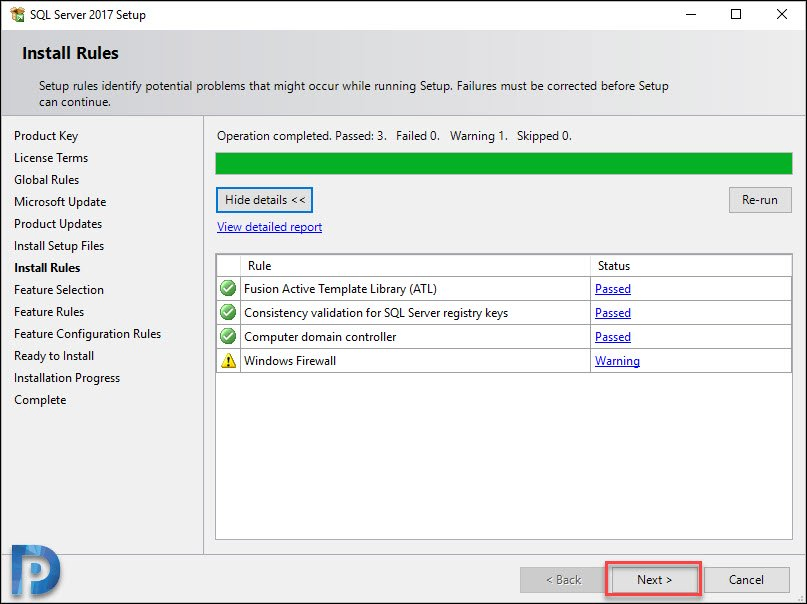Select Feature Rules step in sidebar
Image resolution: width=807 pixels, height=604 pixels.
[x=49, y=312]
